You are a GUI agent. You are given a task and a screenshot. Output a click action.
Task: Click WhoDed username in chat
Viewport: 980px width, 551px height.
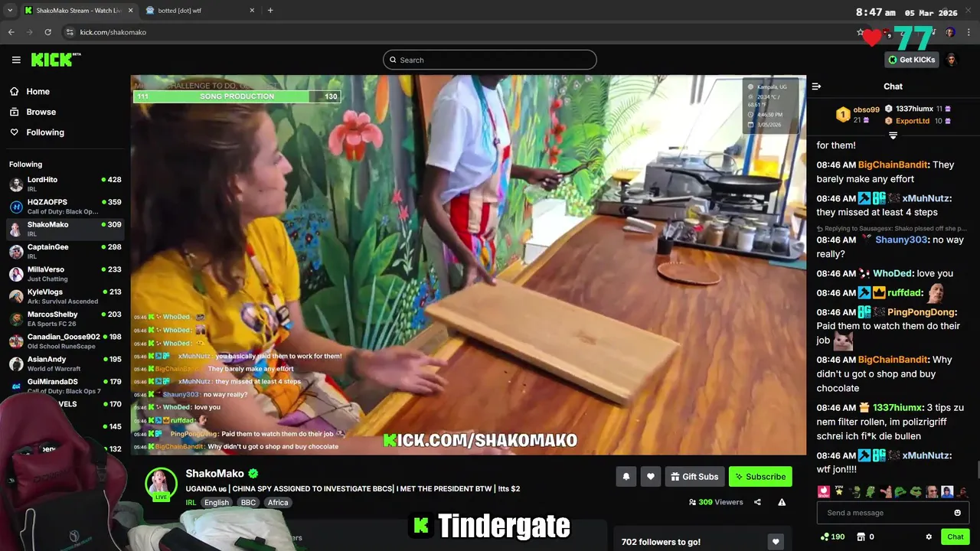pyautogui.click(x=892, y=273)
